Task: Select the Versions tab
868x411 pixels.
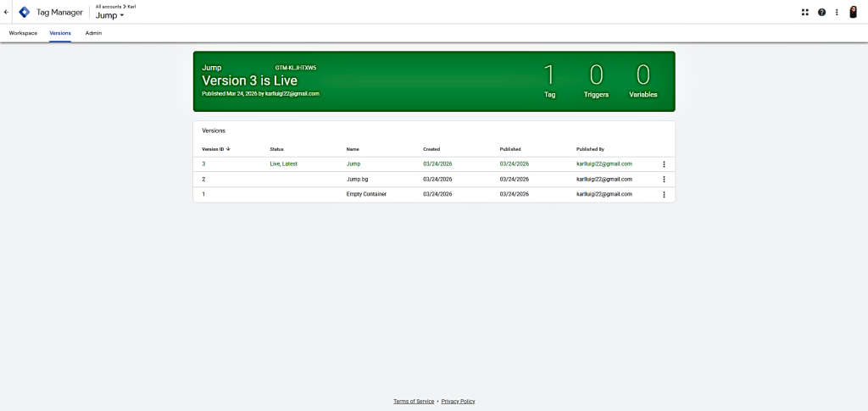Action: point(60,33)
